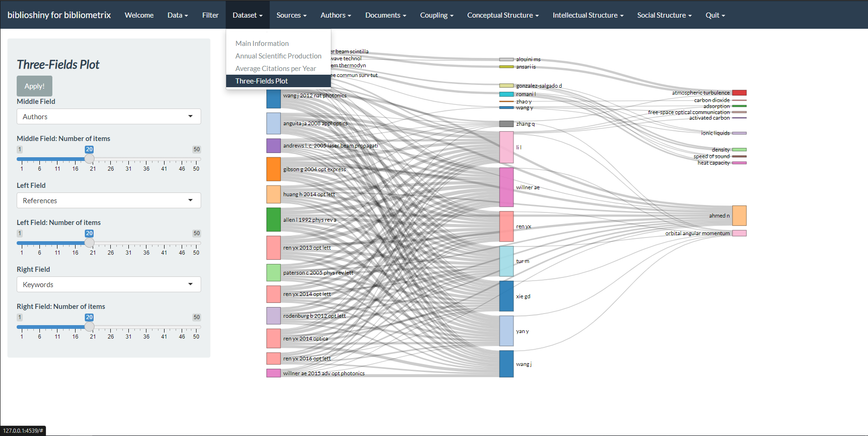The width and height of the screenshot is (868, 436).
Task: Click the ren yx 2016 opt lett node
Action: coord(273,359)
